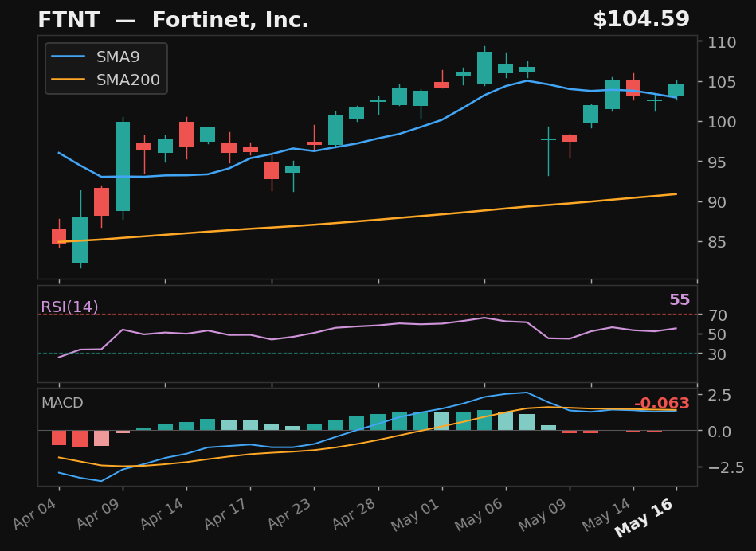The width and height of the screenshot is (756, 551).
Task: Click the tall green Apr 09 candlestick
Action: 123,166
